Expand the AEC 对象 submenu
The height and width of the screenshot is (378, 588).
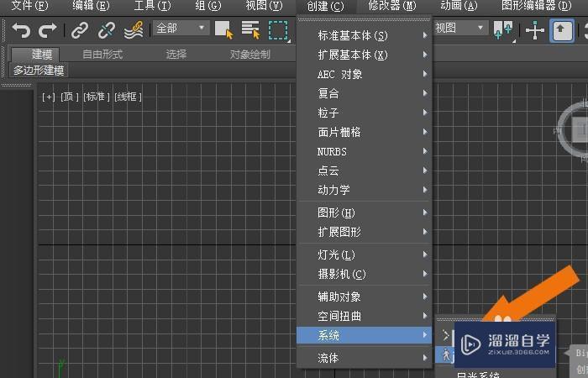coord(365,74)
